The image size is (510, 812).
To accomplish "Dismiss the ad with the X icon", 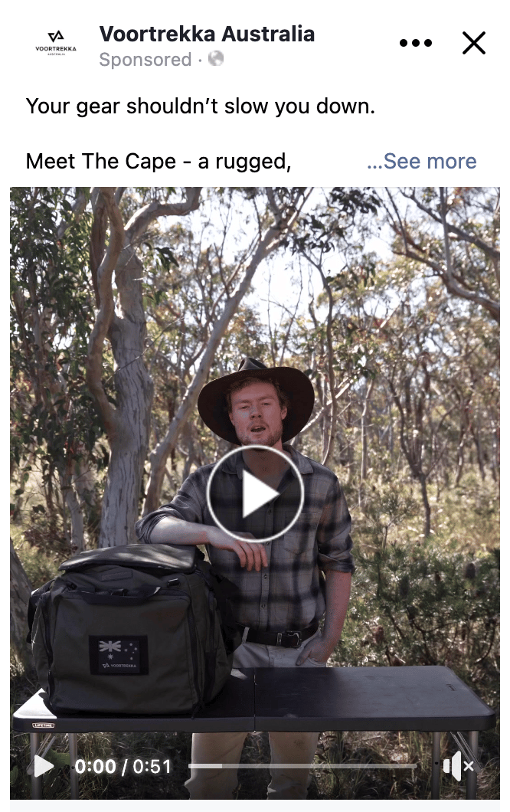I will (474, 43).
